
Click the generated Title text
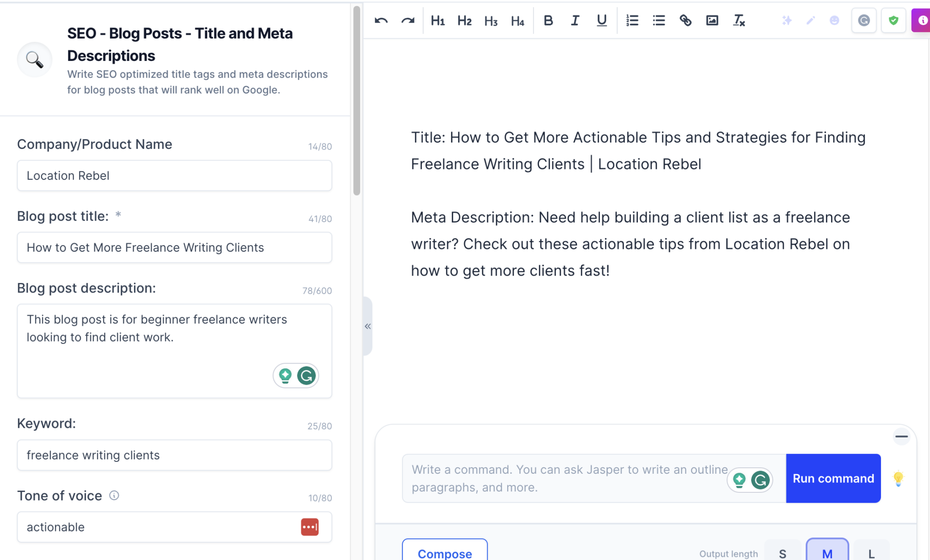point(638,151)
